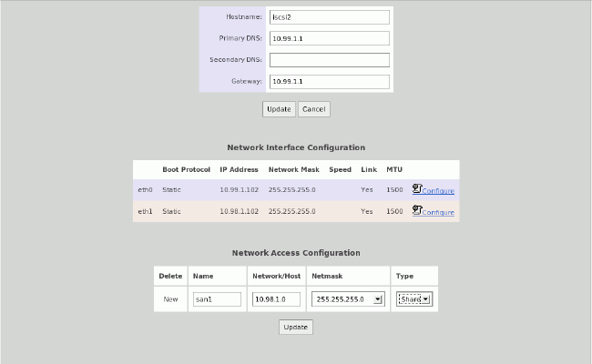Click the Update button beside Cancel
Viewport: 592px width, 364px height.
[x=278, y=109]
